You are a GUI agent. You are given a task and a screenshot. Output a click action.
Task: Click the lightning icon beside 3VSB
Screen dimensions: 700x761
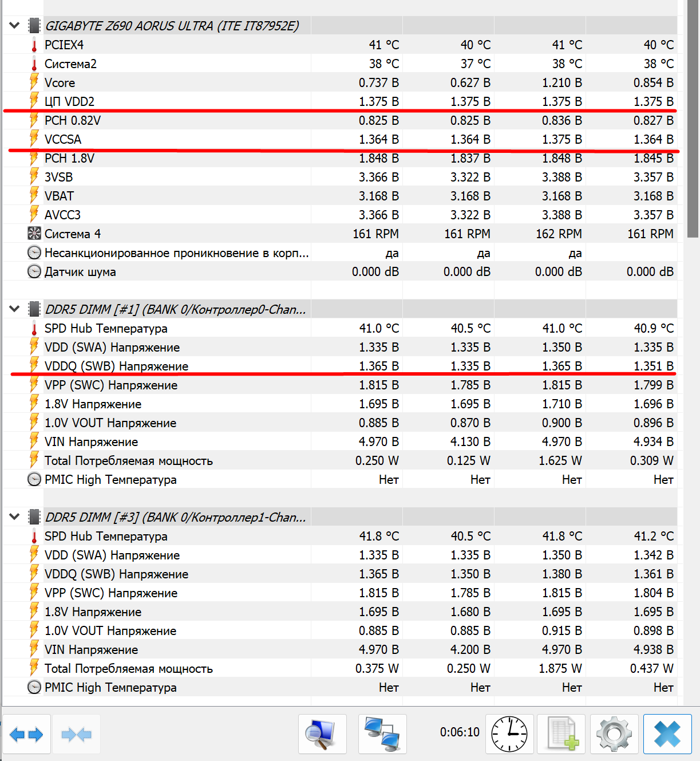pyautogui.click(x=34, y=177)
